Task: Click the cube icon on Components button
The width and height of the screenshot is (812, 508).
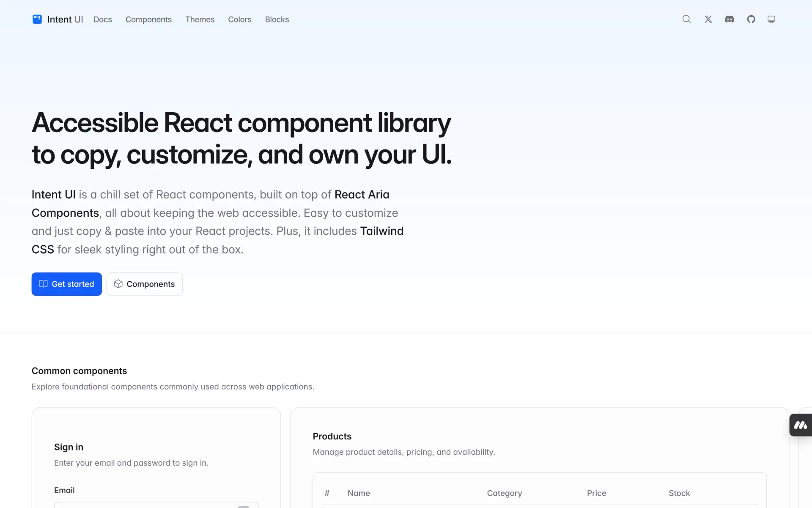Action: [118, 284]
